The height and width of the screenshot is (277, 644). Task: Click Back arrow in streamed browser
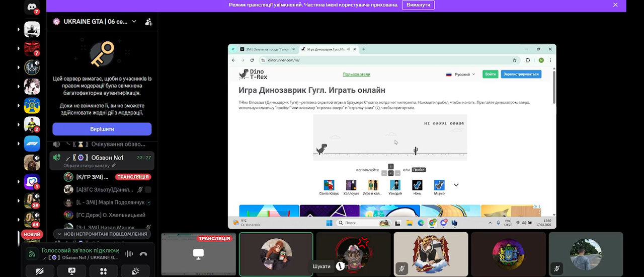(233, 60)
